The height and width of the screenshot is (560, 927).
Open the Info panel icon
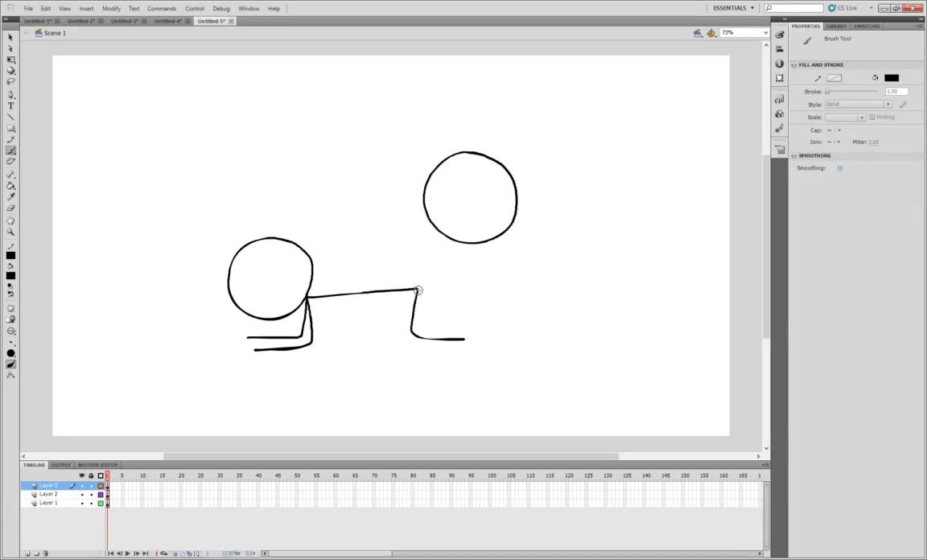[x=779, y=64]
